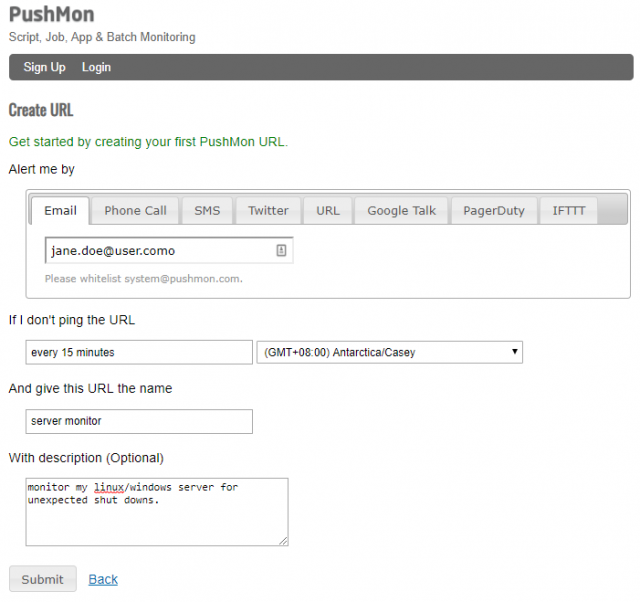Switch to the IFTTT tab

point(568,211)
